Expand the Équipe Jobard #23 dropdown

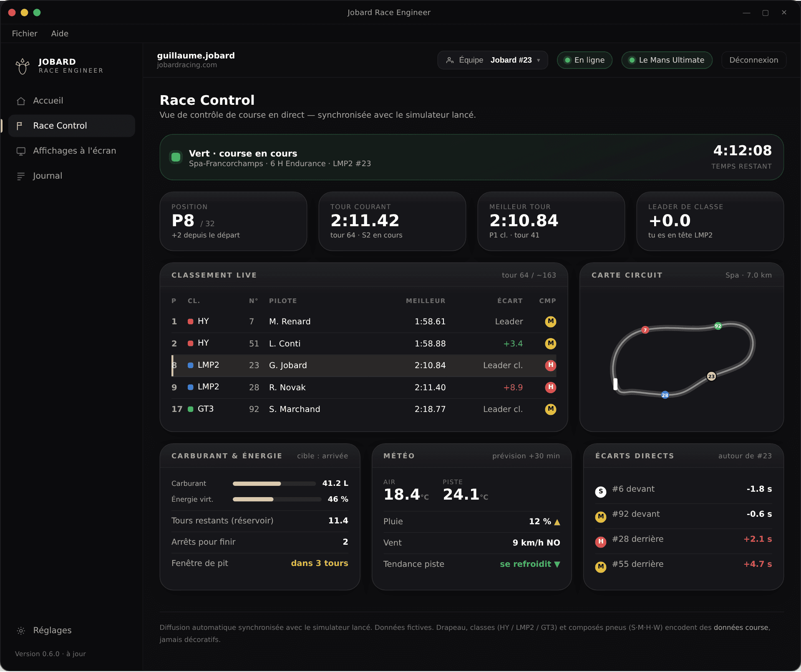pos(492,60)
